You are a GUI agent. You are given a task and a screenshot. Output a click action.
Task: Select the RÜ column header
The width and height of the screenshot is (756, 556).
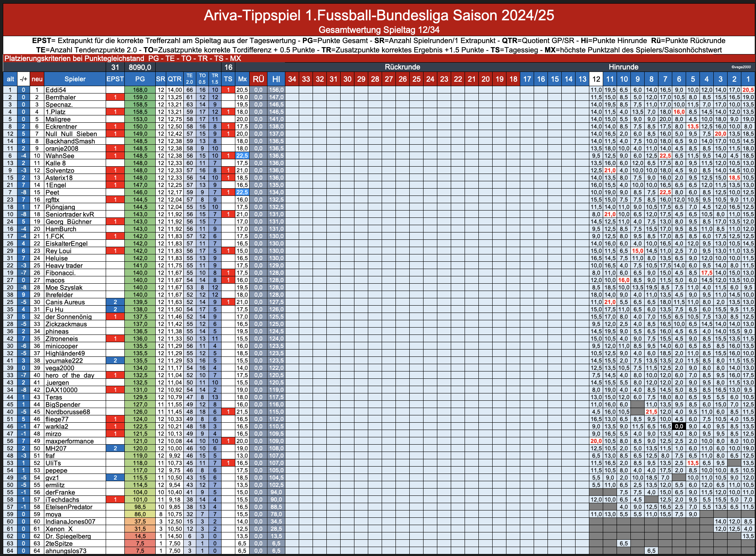258,79
